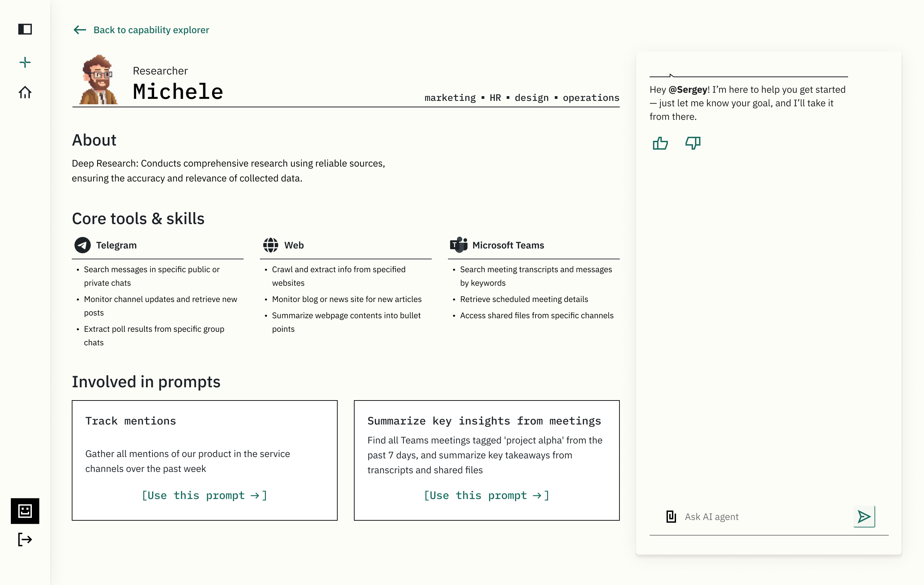Click the Web globe icon

[271, 245]
